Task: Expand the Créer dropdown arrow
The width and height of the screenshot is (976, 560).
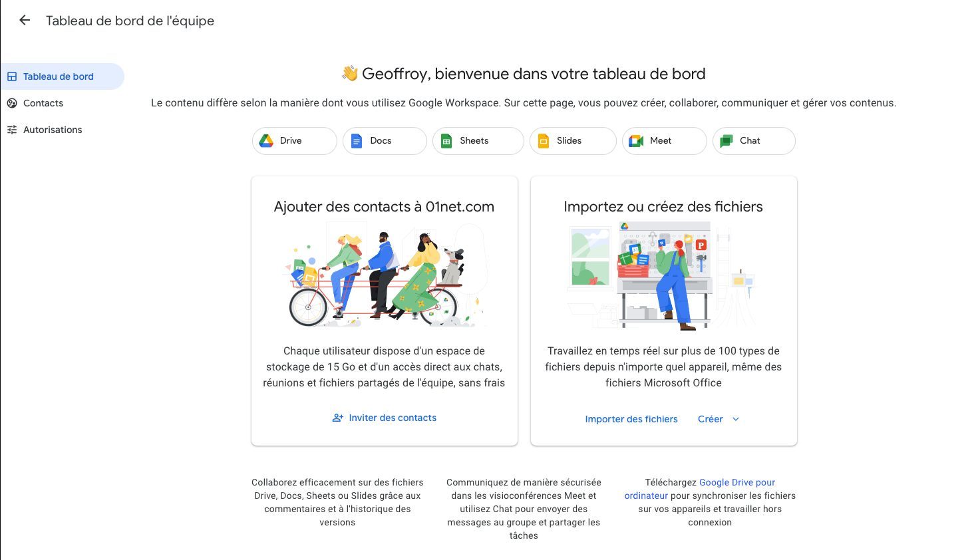Action: (x=735, y=420)
